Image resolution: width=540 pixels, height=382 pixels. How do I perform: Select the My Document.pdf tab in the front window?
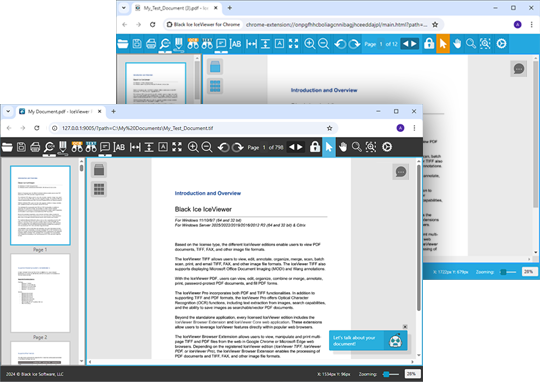(x=60, y=111)
